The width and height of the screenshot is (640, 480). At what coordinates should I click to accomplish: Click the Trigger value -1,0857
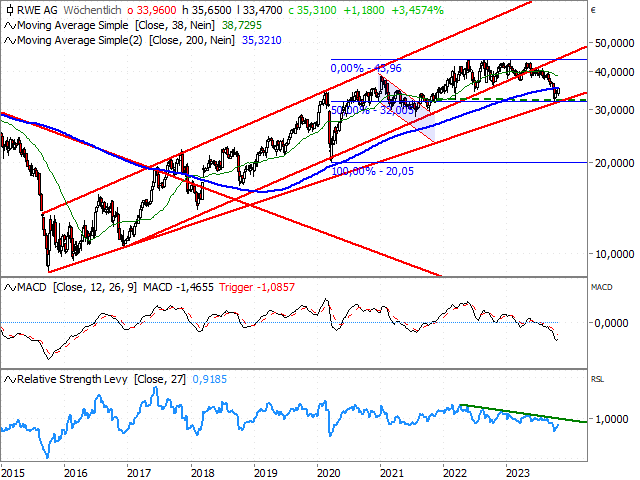point(257,287)
